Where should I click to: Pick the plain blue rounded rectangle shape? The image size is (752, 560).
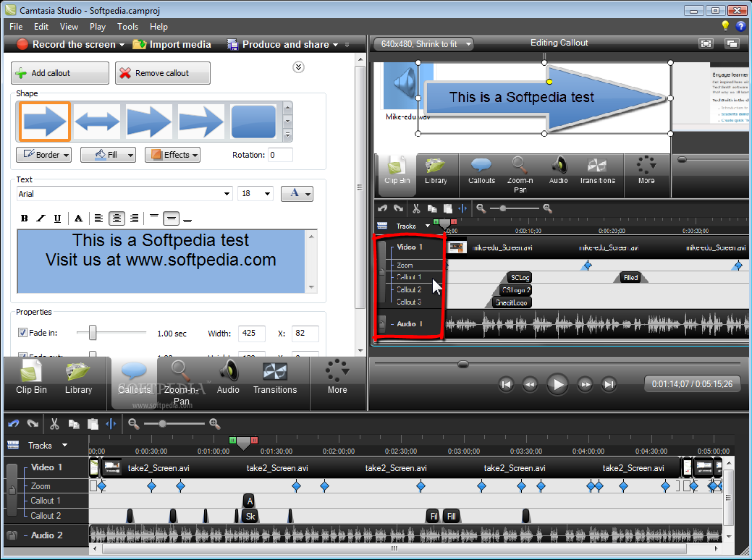click(x=253, y=122)
